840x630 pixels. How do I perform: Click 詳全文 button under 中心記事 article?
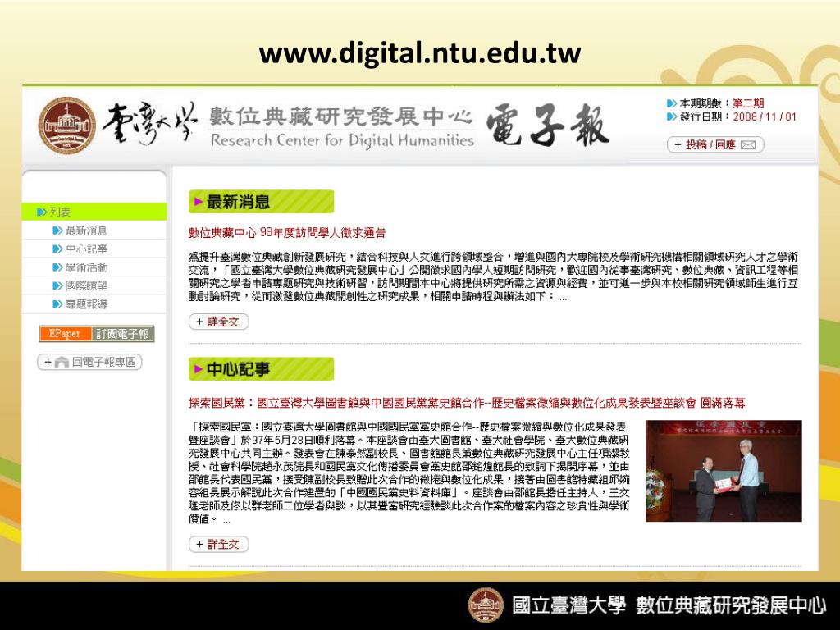(218, 545)
